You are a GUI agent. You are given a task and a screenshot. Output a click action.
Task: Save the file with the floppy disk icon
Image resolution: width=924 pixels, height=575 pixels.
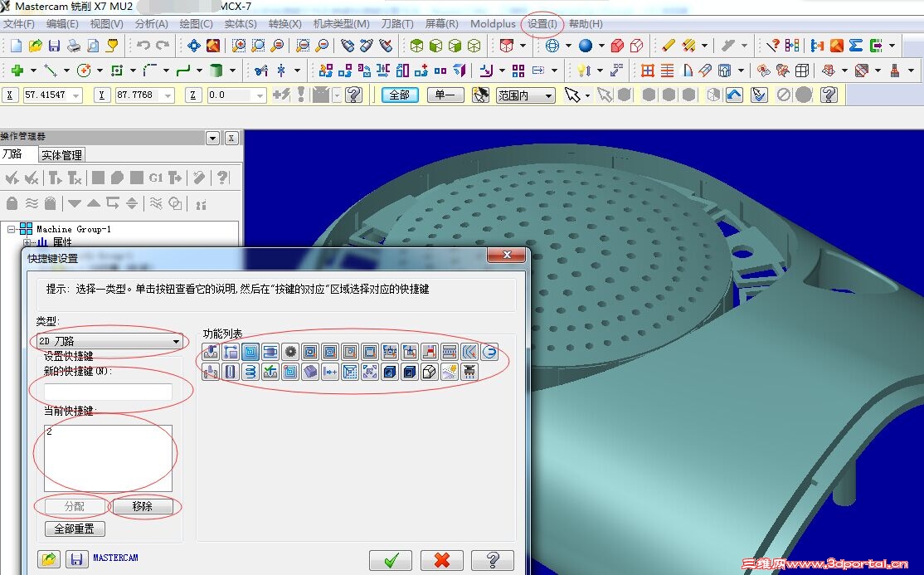54,46
